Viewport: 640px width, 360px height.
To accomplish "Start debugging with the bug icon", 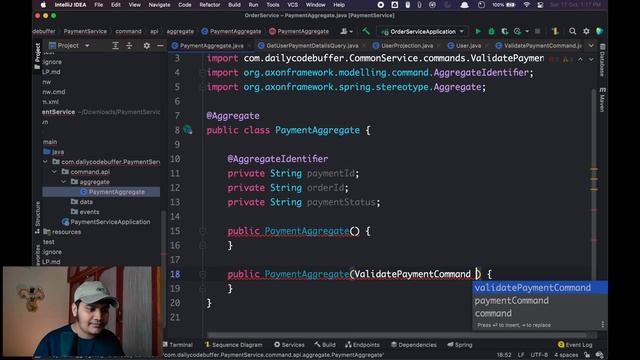I will [491, 31].
